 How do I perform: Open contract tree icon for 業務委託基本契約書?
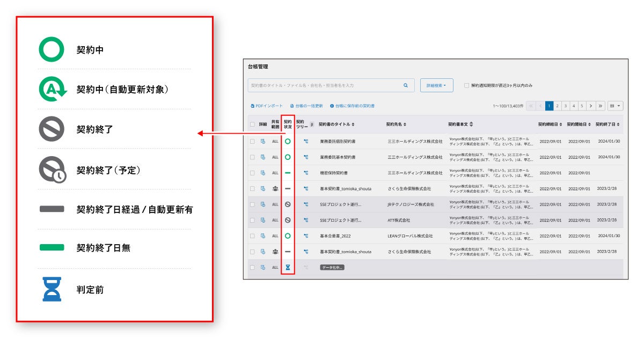[x=306, y=157]
